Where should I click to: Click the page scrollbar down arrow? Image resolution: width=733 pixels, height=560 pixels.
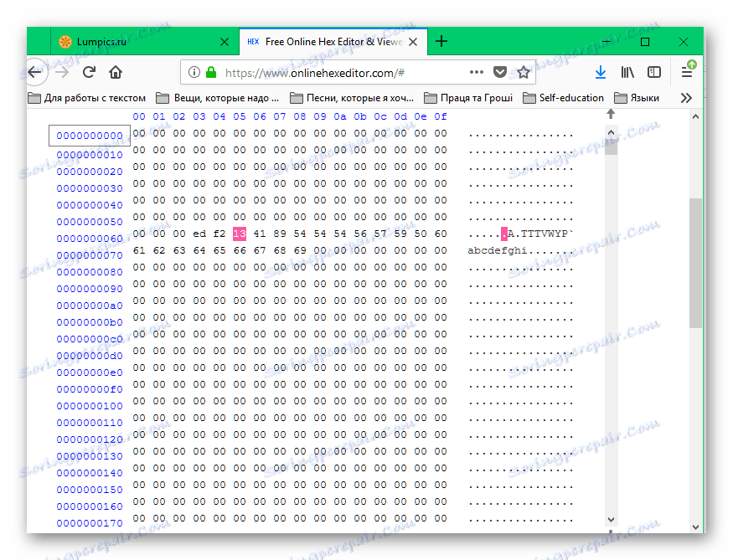click(x=695, y=527)
